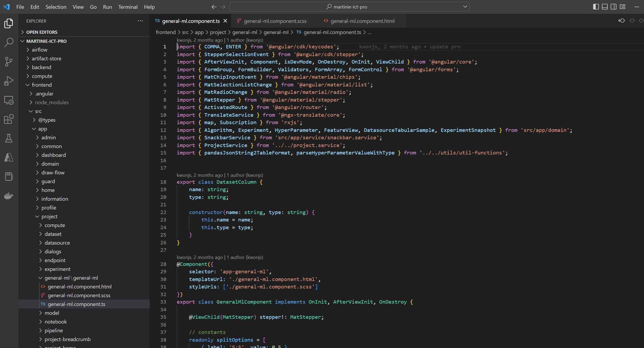This screenshot has width=644, height=348.
Task: Switch to general-ml.component.scss tab
Action: click(x=275, y=20)
